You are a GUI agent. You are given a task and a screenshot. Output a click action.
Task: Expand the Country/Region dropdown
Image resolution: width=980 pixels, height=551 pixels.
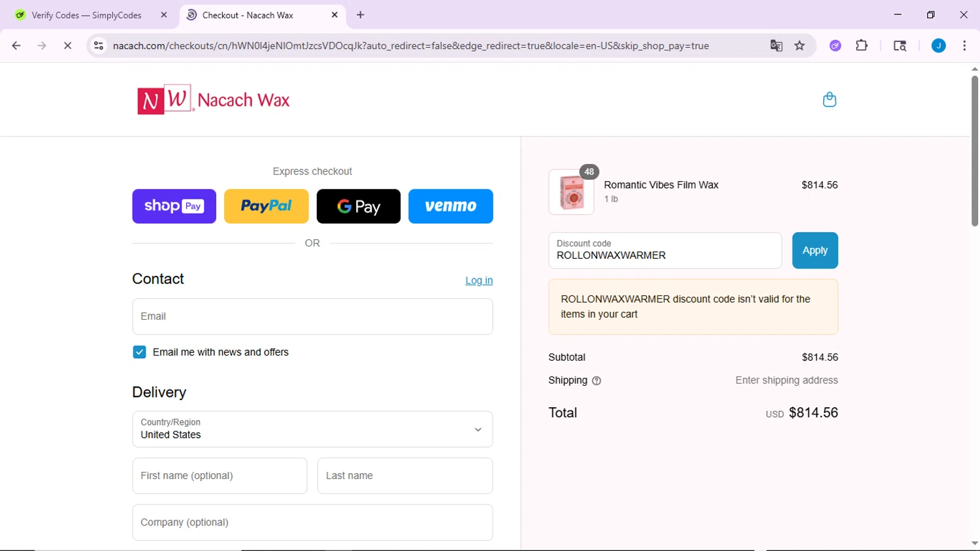[312, 429]
